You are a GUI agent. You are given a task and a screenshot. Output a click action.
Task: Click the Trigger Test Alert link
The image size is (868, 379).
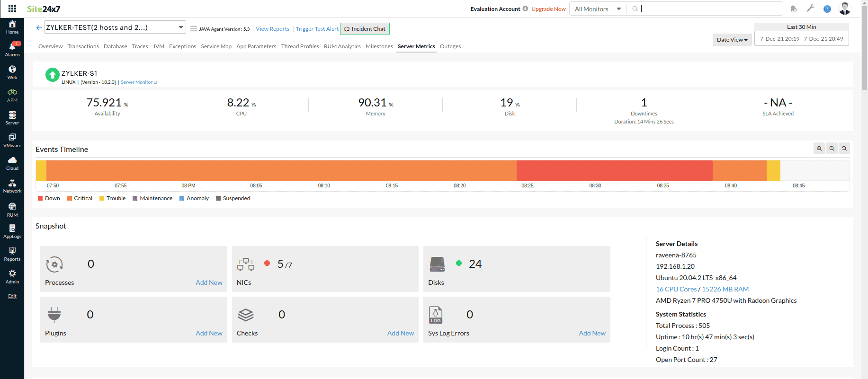click(x=317, y=29)
